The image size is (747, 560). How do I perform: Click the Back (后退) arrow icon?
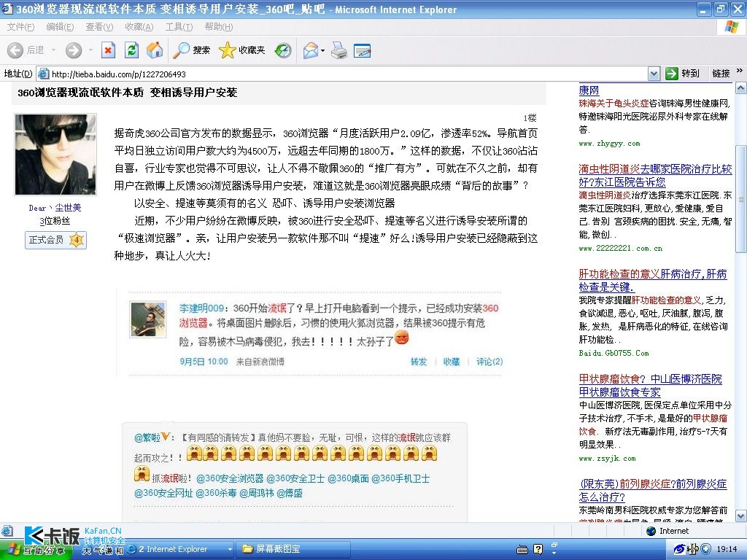click(15, 50)
